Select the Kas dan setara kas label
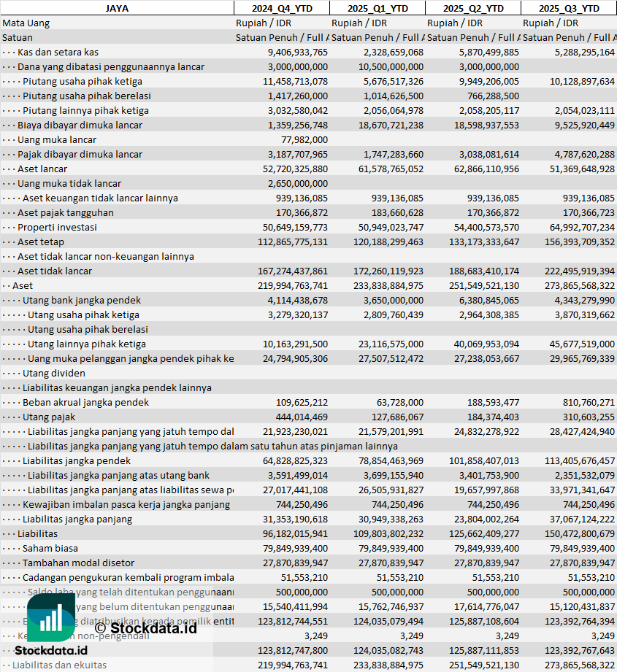This screenshot has height=672, width=617. coord(58,53)
